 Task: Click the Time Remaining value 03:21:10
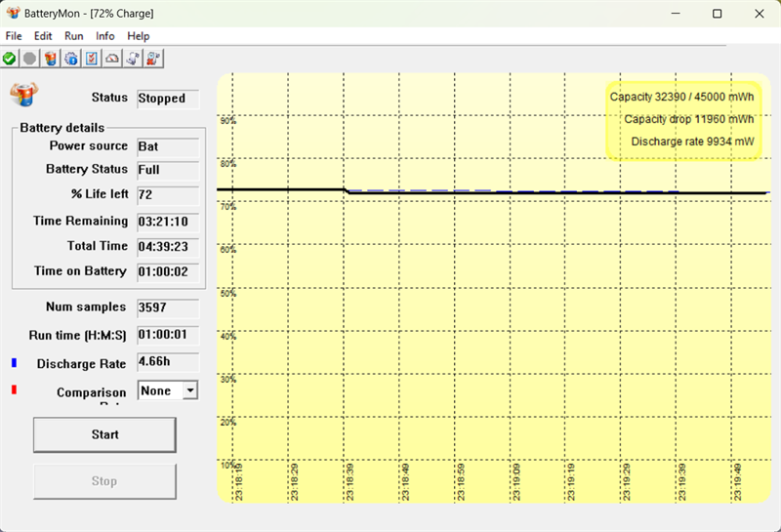click(168, 222)
